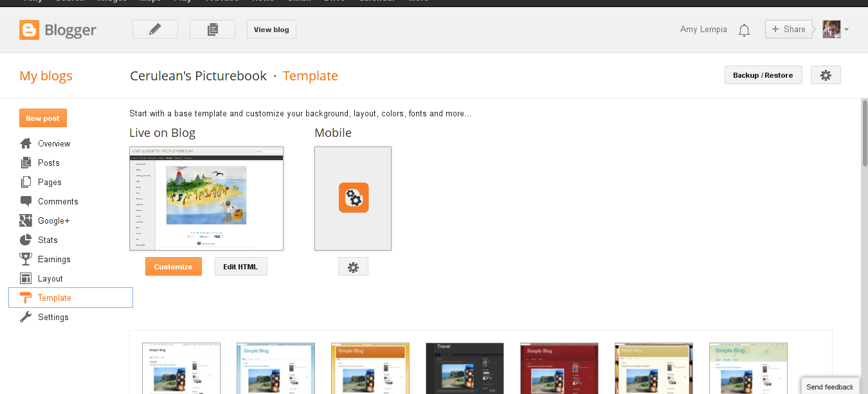Click the View blog button
The height and width of the screenshot is (394, 868).
tap(271, 29)
